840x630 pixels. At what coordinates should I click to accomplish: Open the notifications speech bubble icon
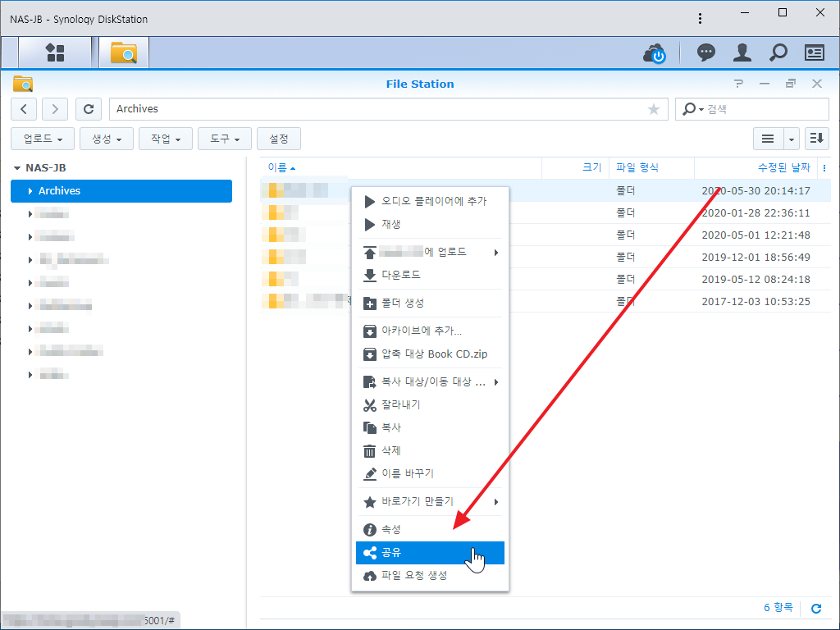[x=705, y=53]
